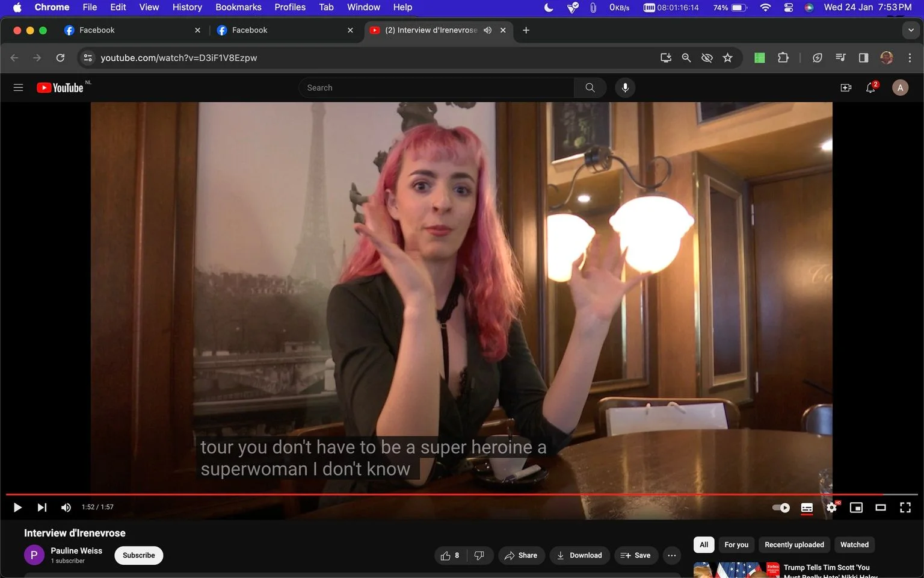Screen dimensions: 924x578
Task: Play the paused video
Action: pos(17,508)
